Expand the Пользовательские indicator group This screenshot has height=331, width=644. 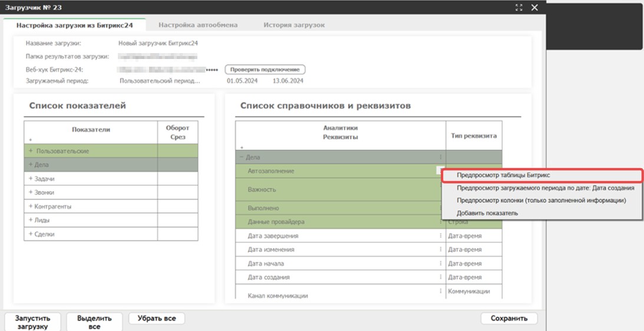click(31, 151)
